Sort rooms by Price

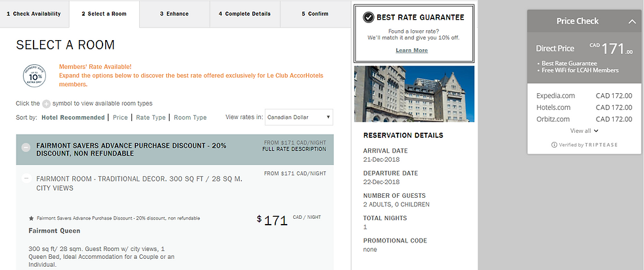pyautogui.click(x=120, y=118)
